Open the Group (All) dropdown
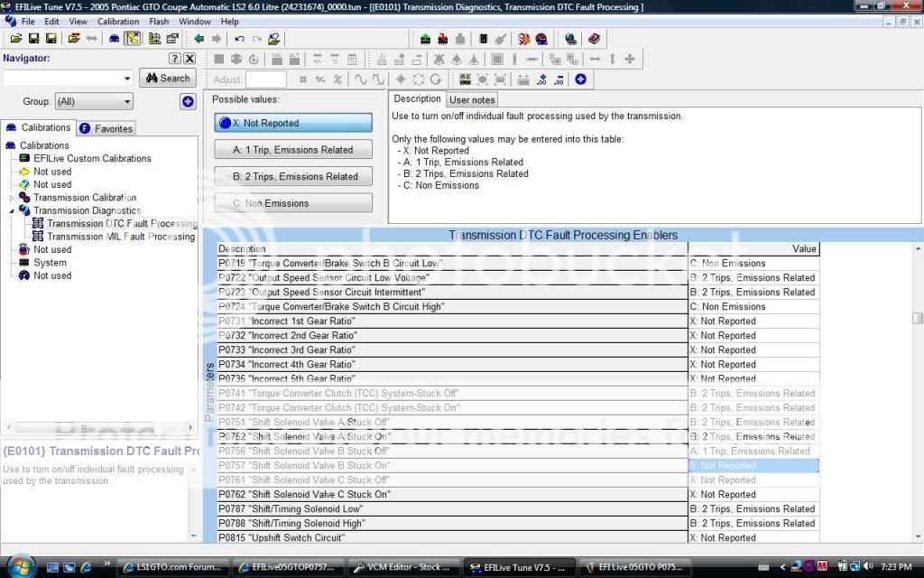The height and width of the screenshot is (578, 924). [94, 102]
